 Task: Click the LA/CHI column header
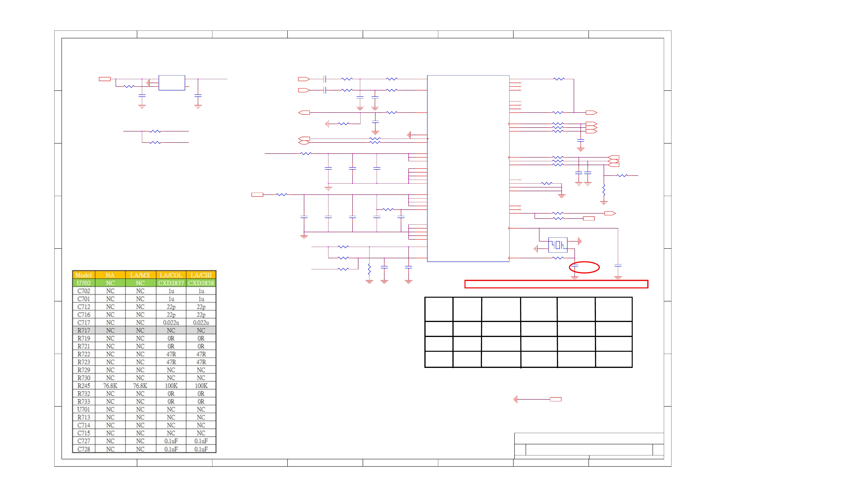201,275
